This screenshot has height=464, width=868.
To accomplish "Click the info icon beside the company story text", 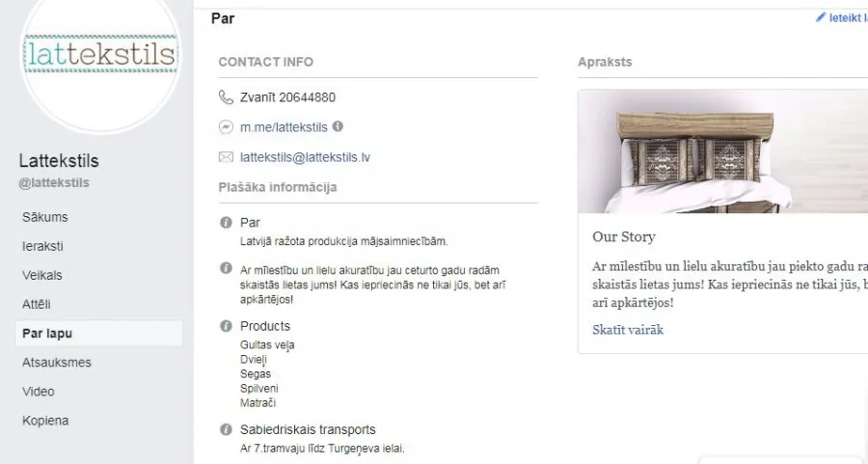I will tap(226, 268).
